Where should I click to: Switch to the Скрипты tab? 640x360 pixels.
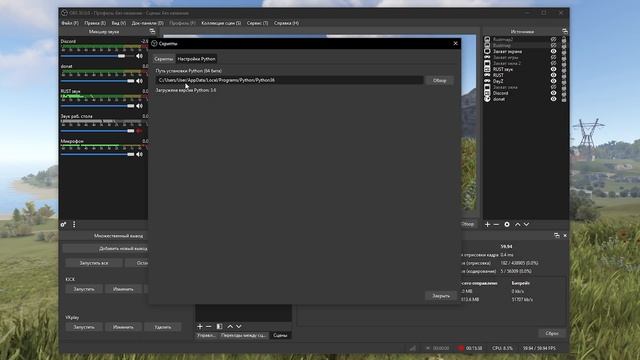pyautogui.click(x=163, y=59)
